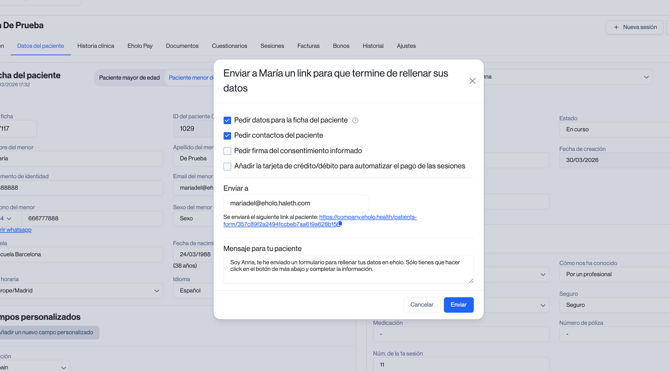Open the Cuestionarios tab
Image resolution: width=670 pixels, height=371 pixels.
click(229, 46)
